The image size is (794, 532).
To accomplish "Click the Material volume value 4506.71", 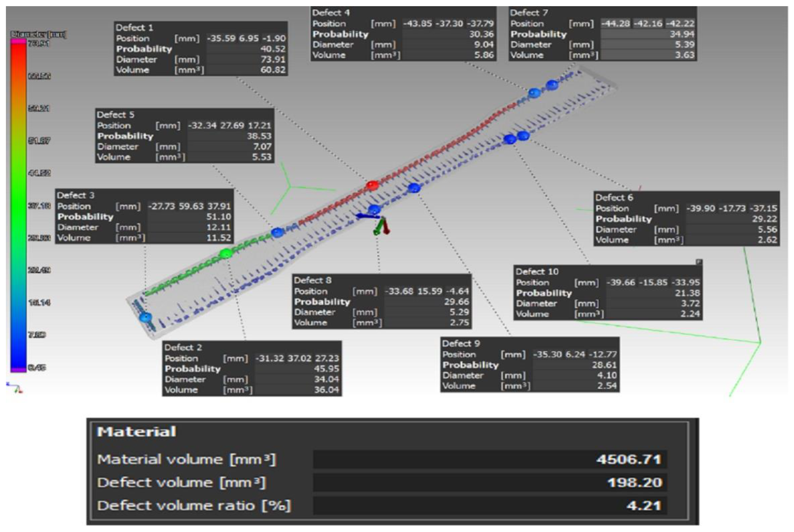I will click(628, 459).
